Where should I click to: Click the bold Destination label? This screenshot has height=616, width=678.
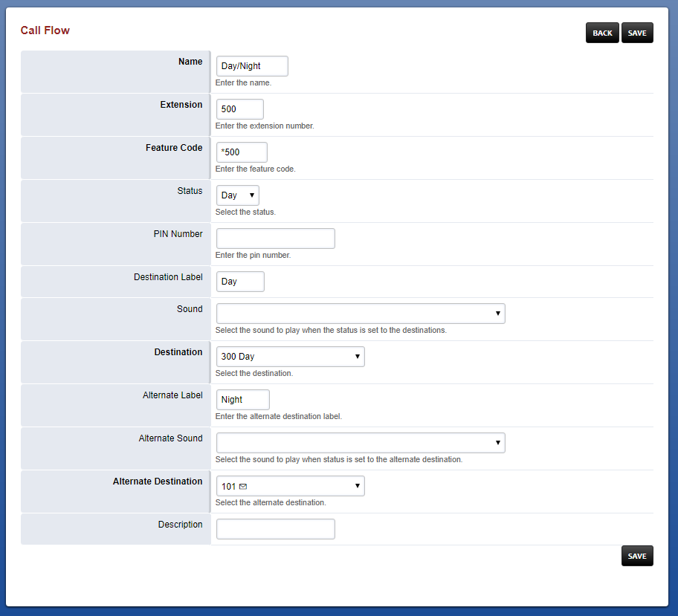tap(178, 352)
